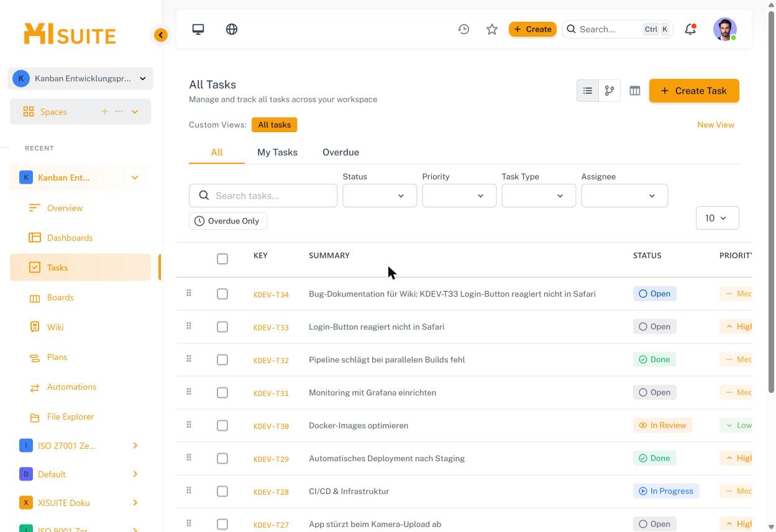This screenshot has height=532, width=776.
Task: Click the favorites star icon
Action: point(492,29)
